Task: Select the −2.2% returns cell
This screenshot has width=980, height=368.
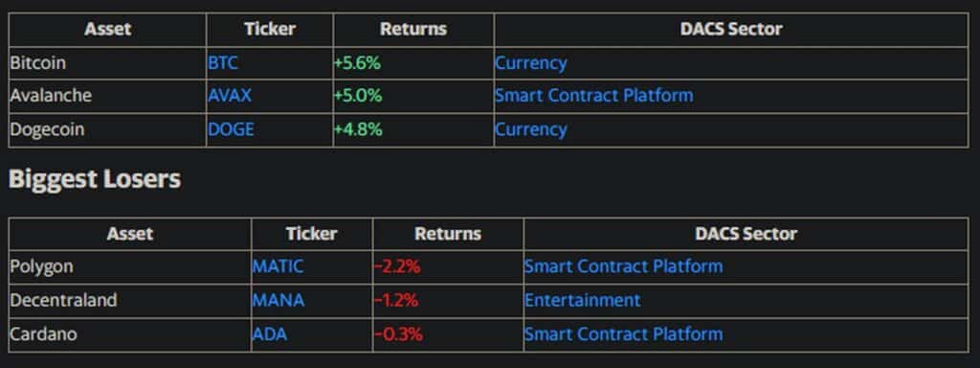Action: [x=448, y=266]
